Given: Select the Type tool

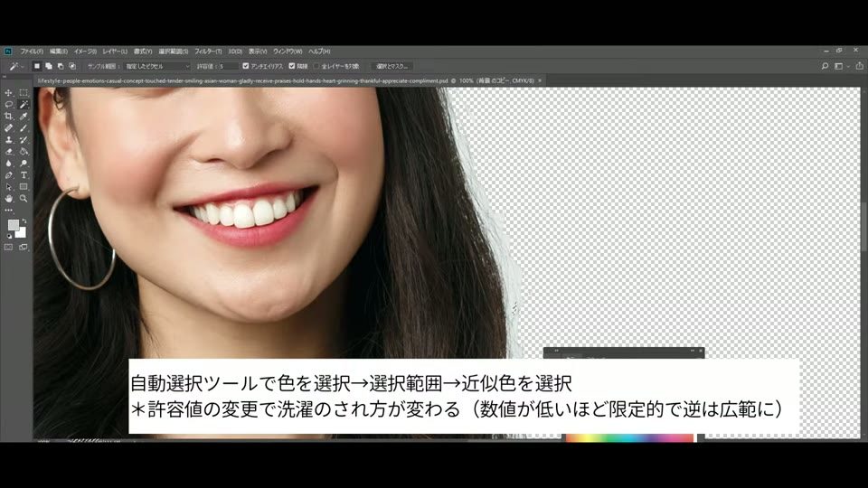Looking at the screenshot, I should [x=24, y=174].
